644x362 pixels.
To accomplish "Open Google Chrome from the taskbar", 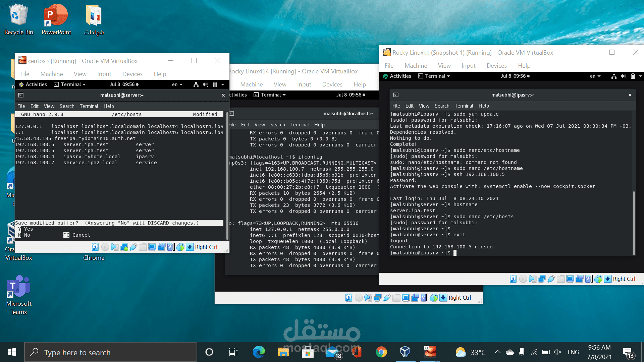I will point(381,352).
